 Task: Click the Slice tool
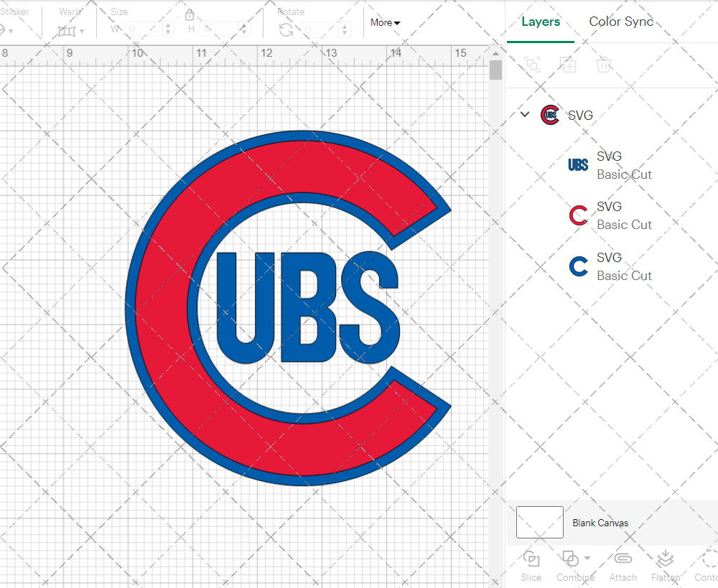coord(531,566)
